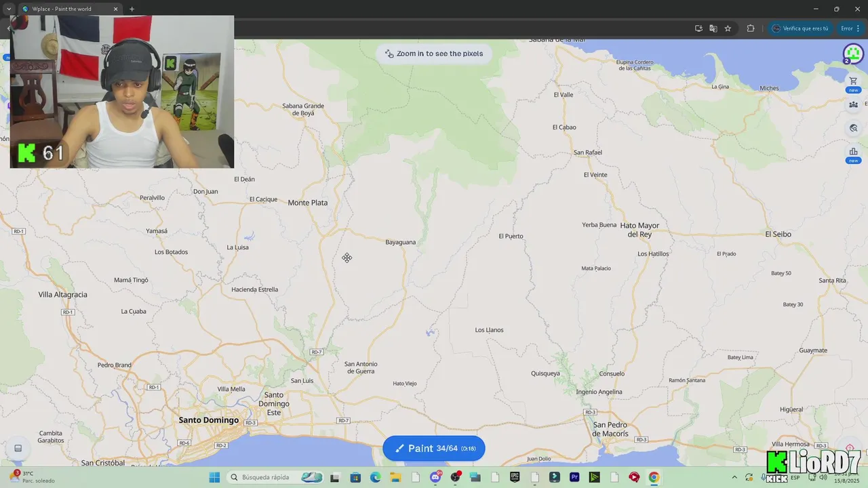Open the Wplace store cart icon
868x488 pixels.
coord(853,81)
